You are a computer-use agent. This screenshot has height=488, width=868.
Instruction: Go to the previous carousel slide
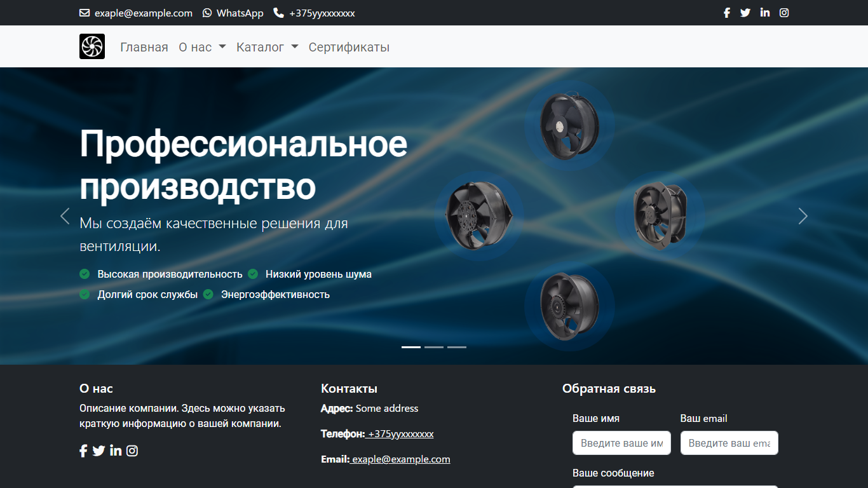65,216
